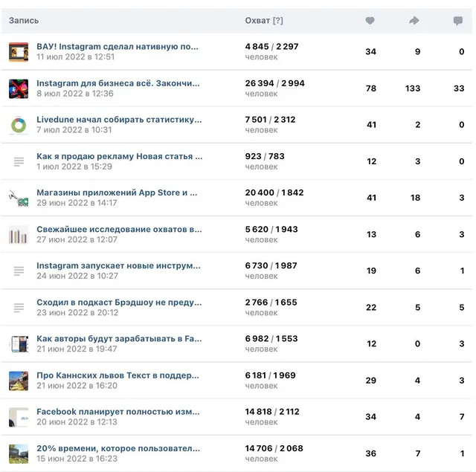The image size is (476, 472).
Task: Click reach value 6 730 / 1 987
Action: point(271,265)
